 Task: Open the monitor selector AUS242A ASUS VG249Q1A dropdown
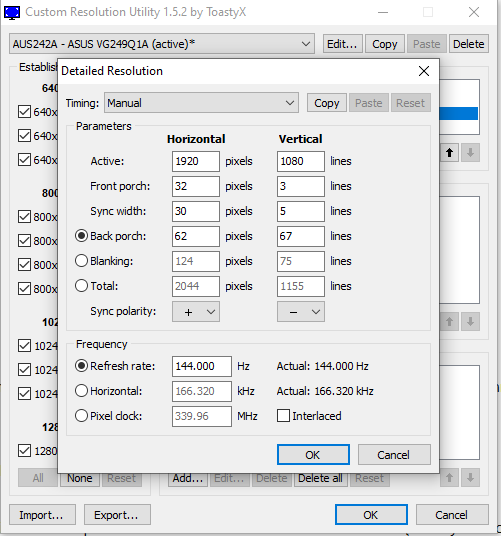pyautogui.click(x=162, y=44)
